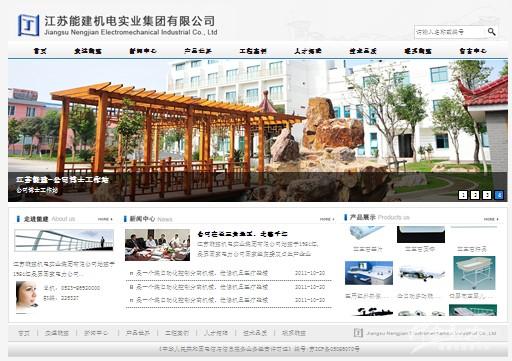Switch banner to slide 1 indicator

(463, 195)
